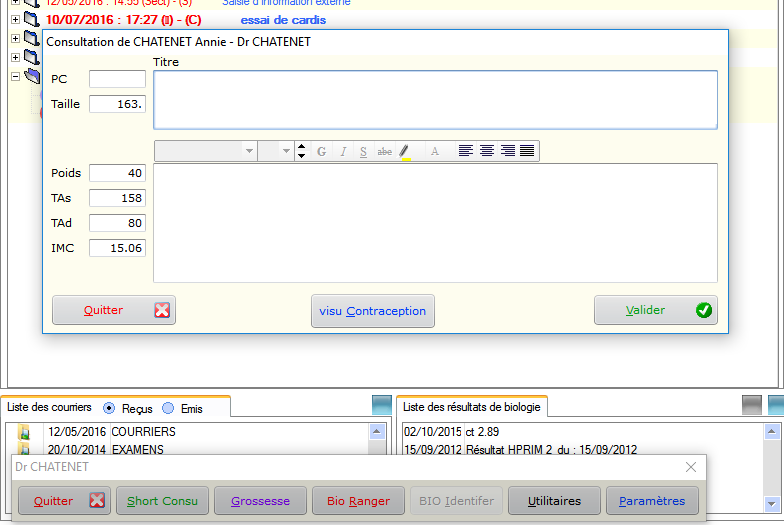Click the visu Contraception button
784x525 pixels.
coord(373,311)
